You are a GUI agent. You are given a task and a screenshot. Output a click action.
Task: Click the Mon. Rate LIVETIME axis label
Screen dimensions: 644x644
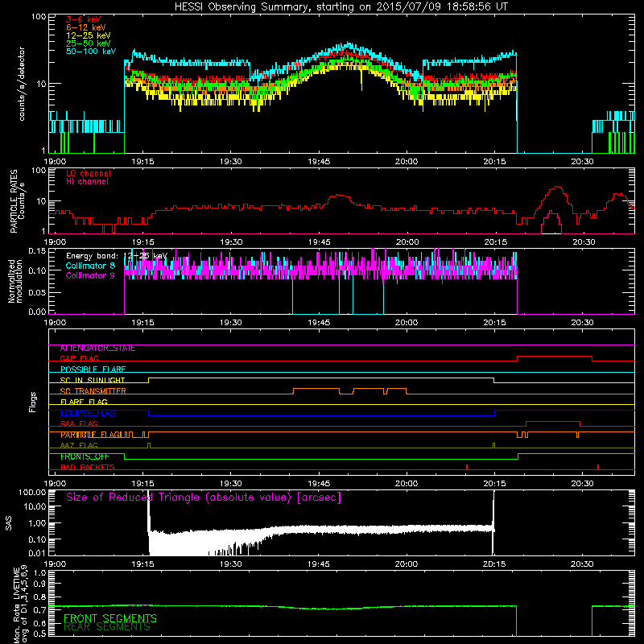[x=20, y=604]
